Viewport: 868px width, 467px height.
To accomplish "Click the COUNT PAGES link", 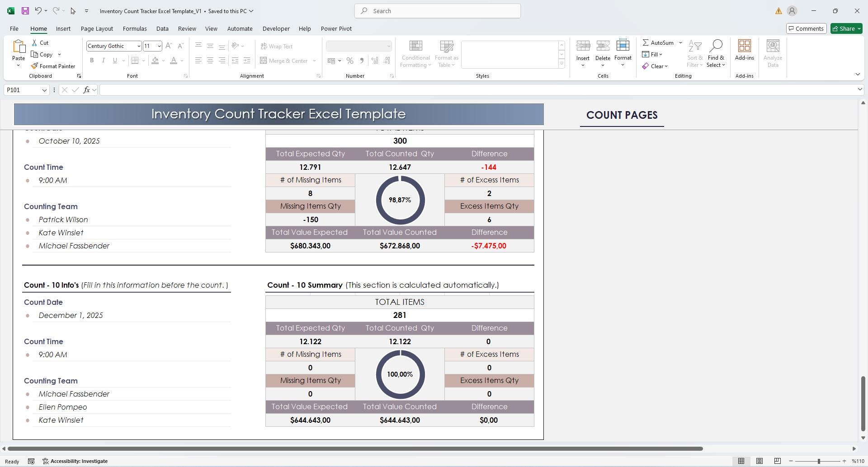I will (622, 115).
